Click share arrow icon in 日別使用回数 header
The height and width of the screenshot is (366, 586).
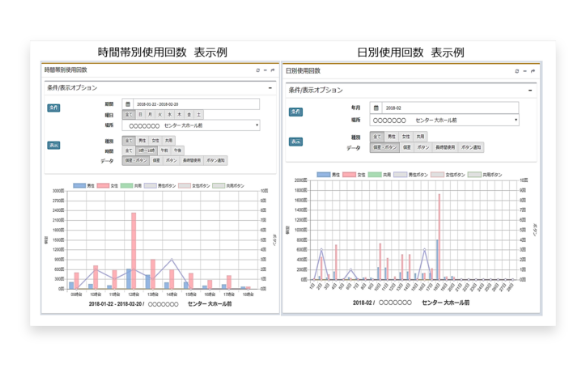click(533, 71)
